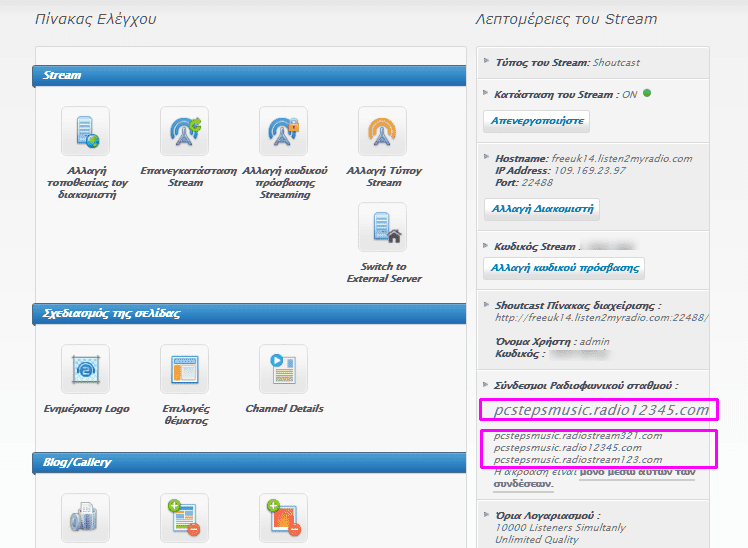Click the green stream status ON indicator
The image size is (748, 548).
click(x=647, y=94)
